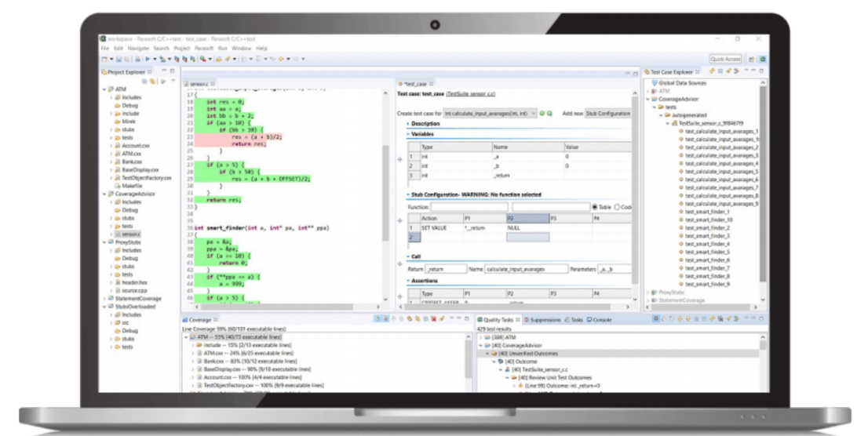Click the first highlighted Coverage toolbar icon
Viewport: 868px width, 436px height.
378,319
